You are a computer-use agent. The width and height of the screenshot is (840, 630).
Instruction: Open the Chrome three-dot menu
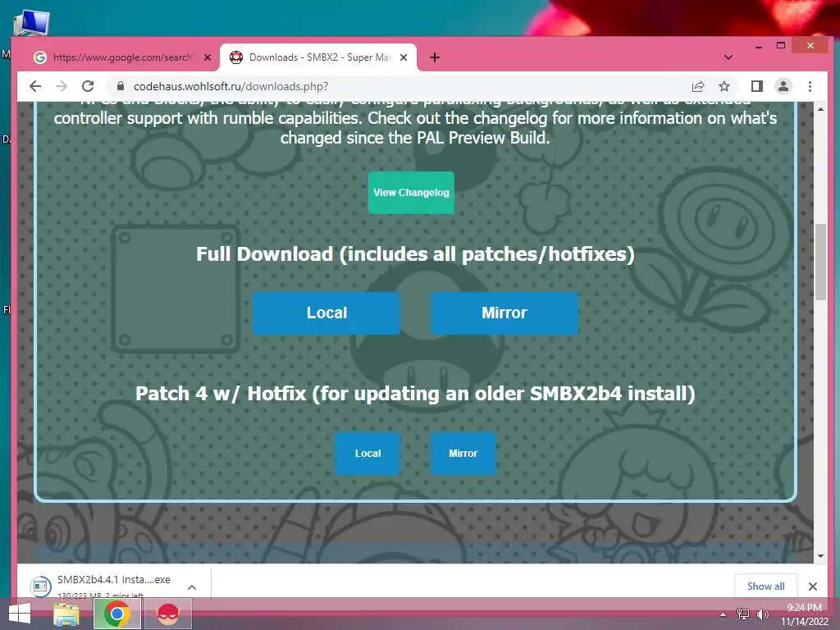tap(810, 86)
